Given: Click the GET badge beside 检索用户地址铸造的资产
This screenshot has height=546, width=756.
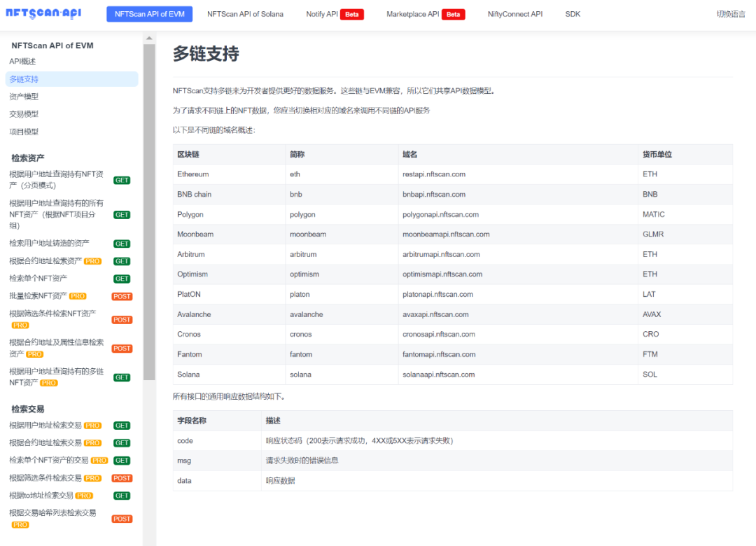Looking at the screenshot, I should (x=122, y=243).
